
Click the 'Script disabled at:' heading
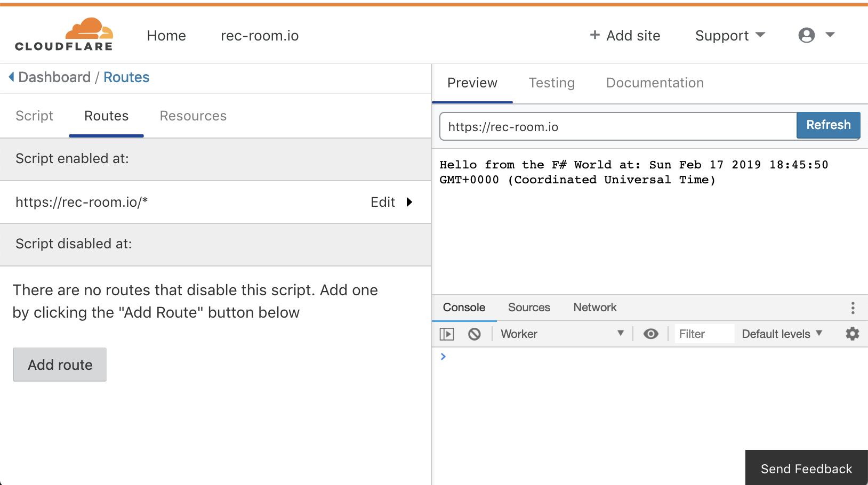click(x=74, y=244)
